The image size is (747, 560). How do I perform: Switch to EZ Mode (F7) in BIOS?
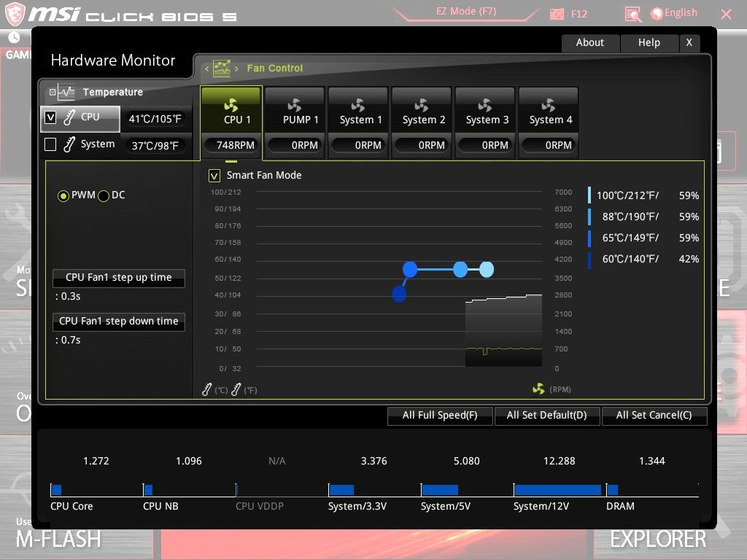466,12
